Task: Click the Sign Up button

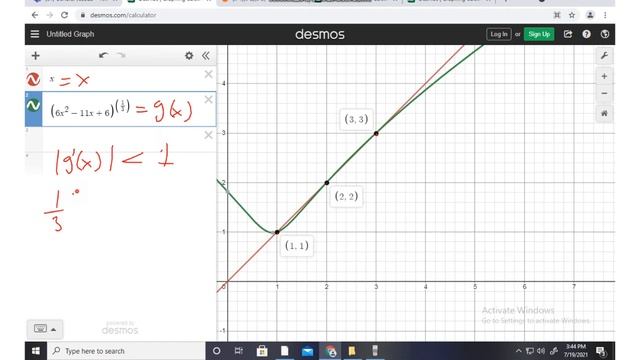Action: [x=539, y=34]
